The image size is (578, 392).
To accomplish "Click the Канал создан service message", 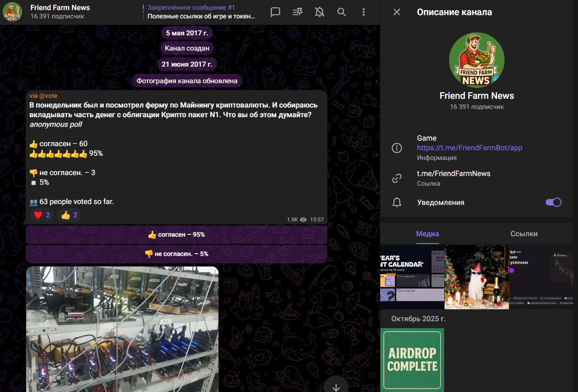I will coord(187,48).
